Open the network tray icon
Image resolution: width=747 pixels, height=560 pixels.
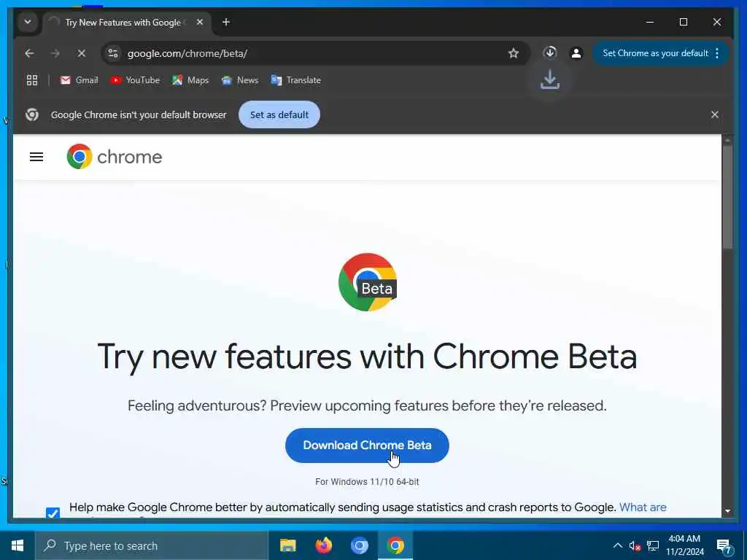pyautogui.click(x=653, y=546)
